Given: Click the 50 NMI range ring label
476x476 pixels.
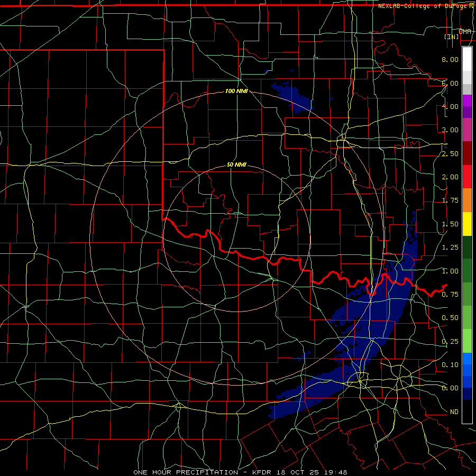Looking at the screenshot, I should pyautogui.click(x=236, y=165).
